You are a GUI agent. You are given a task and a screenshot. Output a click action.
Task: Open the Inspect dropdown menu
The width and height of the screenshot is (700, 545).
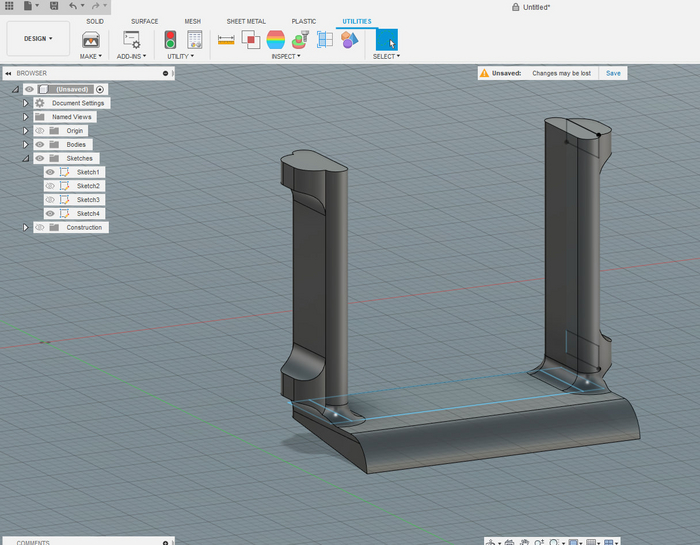click(x=286, y=56)
